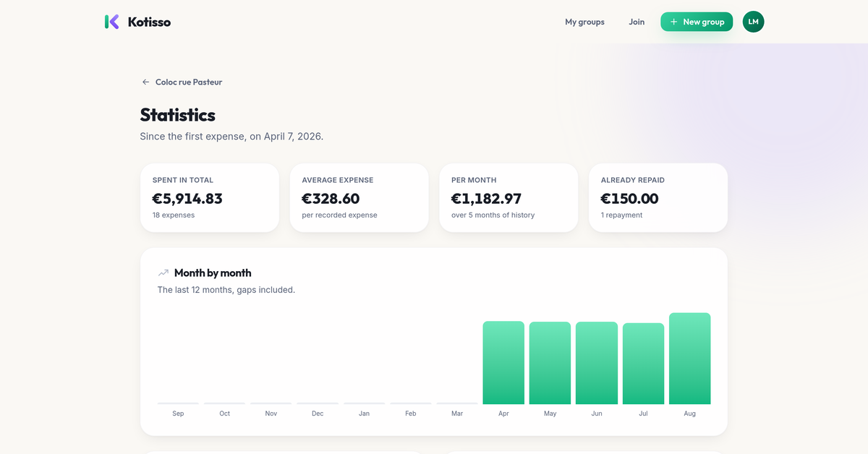Viewport: 868px width, 454px height.
Task: Click the Dec axis label
Action: point(318,414)
